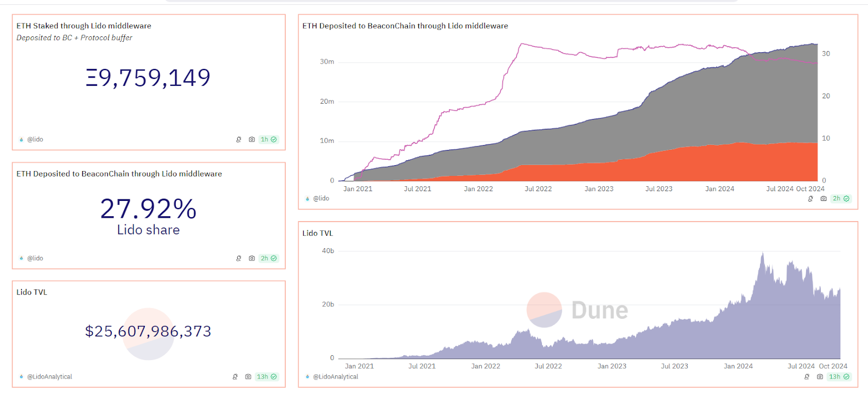The height and width of the screenshot is (397, 868).
Task: Click 'Jan 2024' x-axis label in Lido TVL chart
Action: coord(738,367)
